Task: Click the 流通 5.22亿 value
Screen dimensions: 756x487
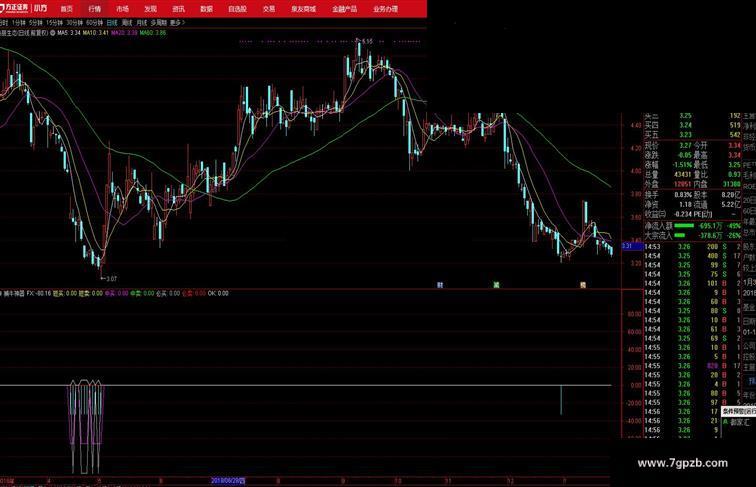Action: (x=731, y=204)
